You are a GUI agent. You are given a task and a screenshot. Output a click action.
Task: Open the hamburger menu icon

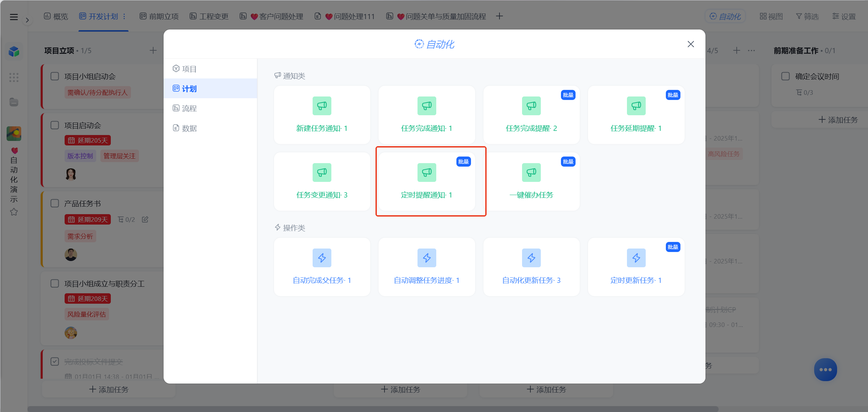[x=14, y=17]
